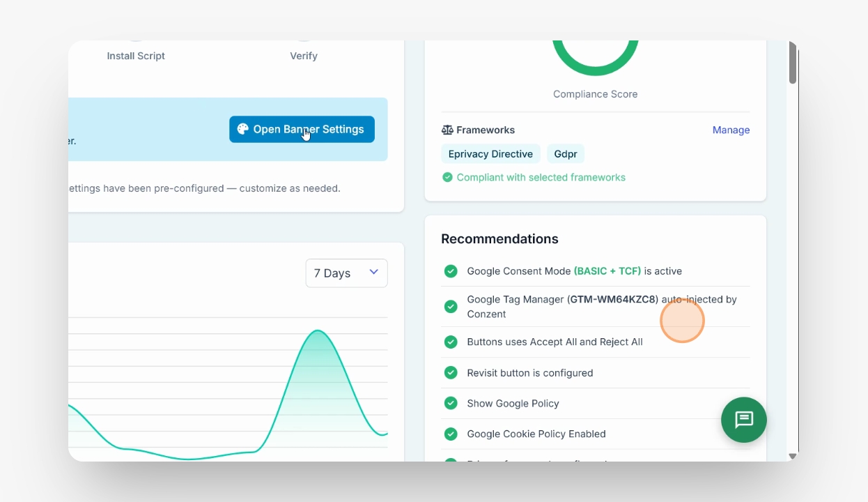This screenshot has width=868, height=502.
Task: Click the palette icon in Open Banner Settings
Action: 242,129
